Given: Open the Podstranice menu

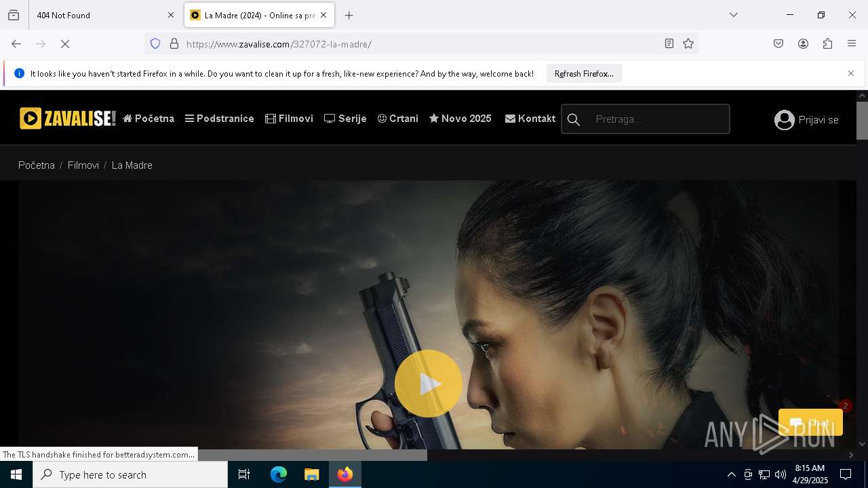Looking at the screenshot, I should pyautogui.click(x=220, y=119).
